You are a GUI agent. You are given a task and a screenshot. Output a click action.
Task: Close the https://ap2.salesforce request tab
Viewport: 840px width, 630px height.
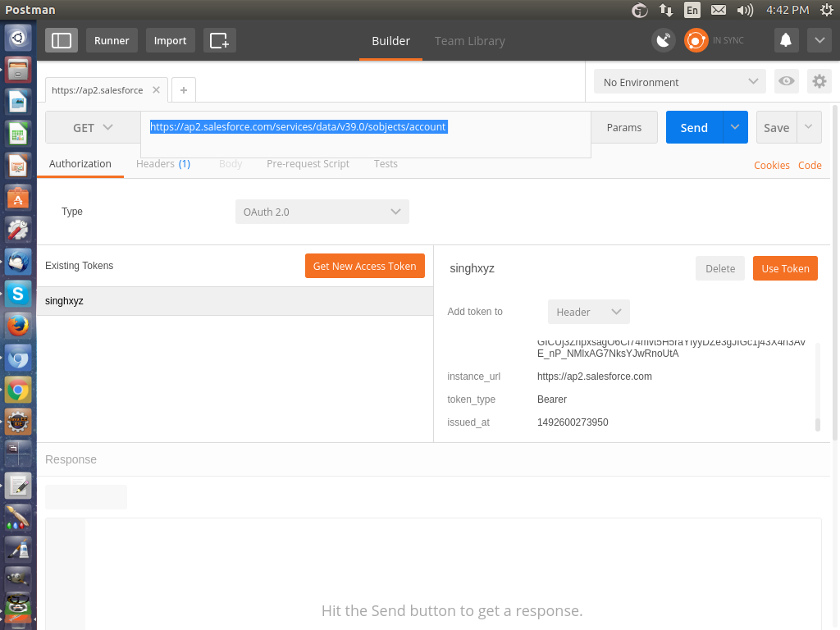coord(157,90)
